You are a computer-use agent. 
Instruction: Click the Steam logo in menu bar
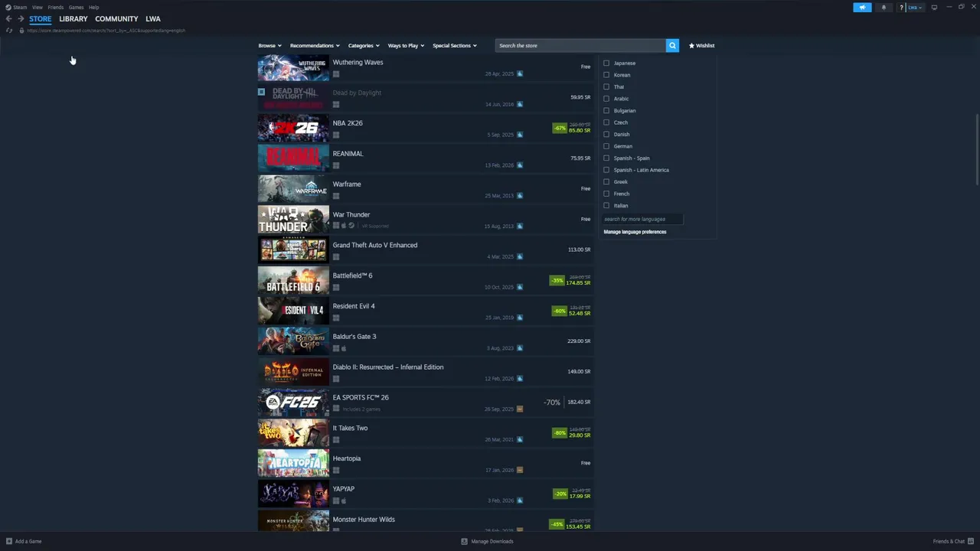pos(8,7)
